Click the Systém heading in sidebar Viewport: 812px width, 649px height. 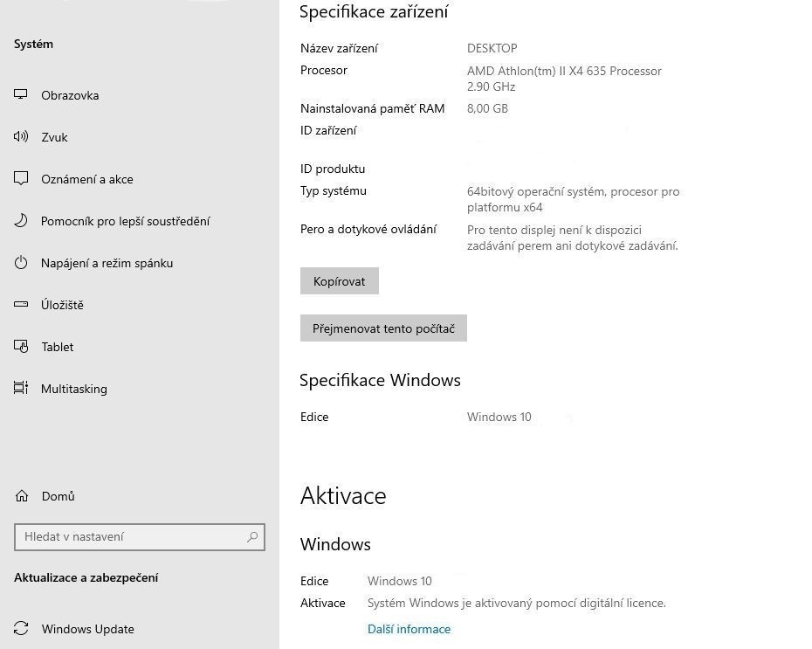tap(33, 44)
